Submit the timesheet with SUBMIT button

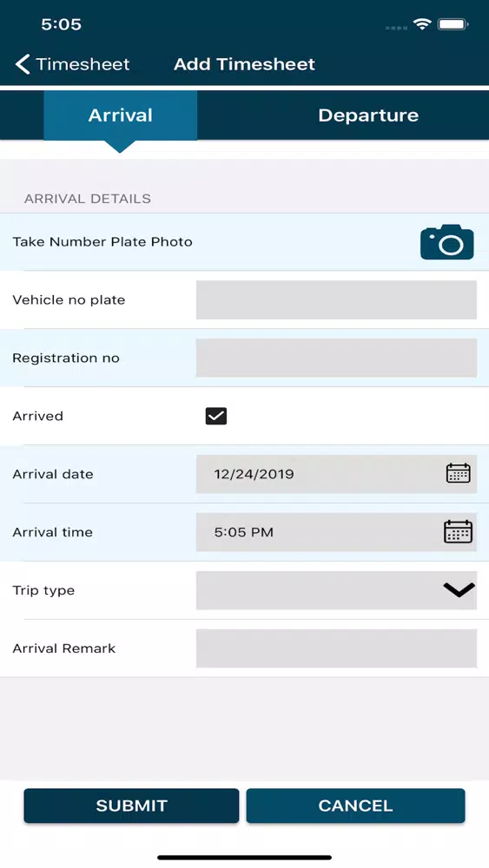point(131,806)
